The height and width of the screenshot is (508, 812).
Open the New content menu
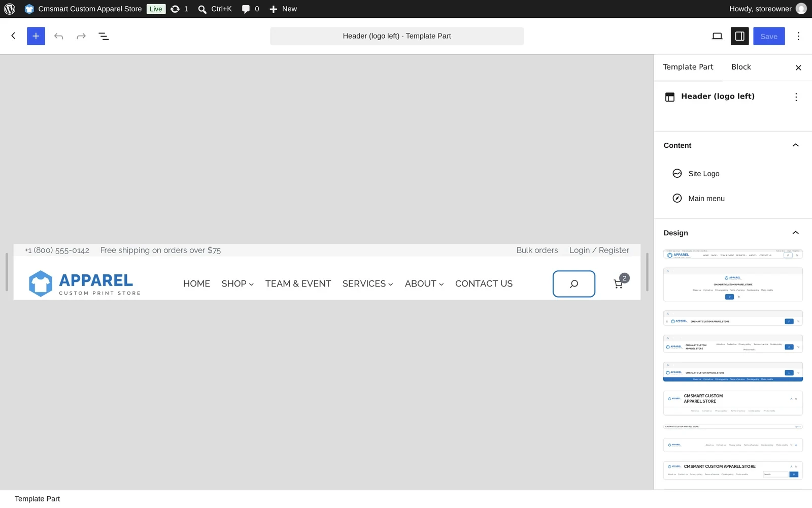(283, 9)
